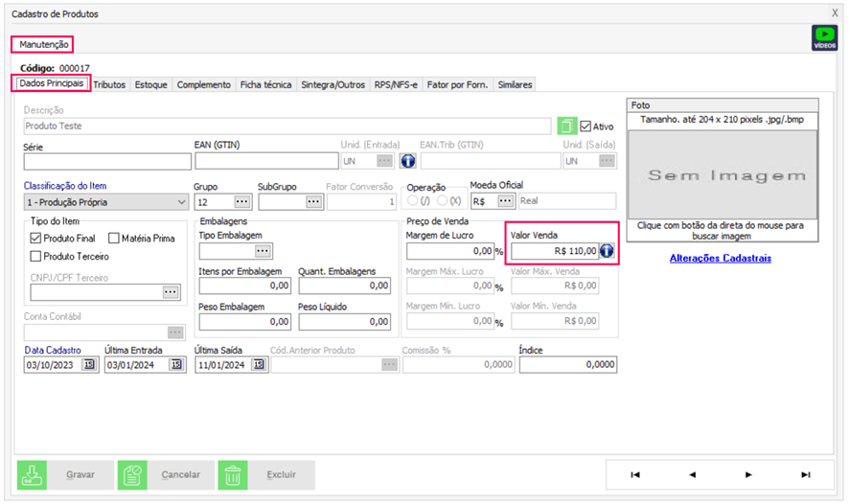Viewport: 849px width, 504px height.
Task: Expand the Classificação do Item dropdown
Action: 182,202
